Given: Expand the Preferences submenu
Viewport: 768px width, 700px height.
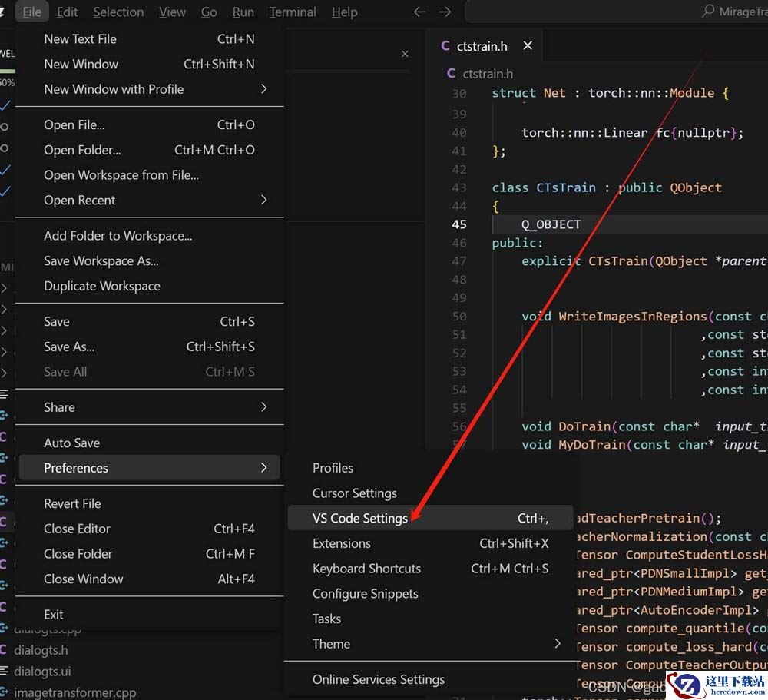Looking at the screenshot, I should [150, 468].
